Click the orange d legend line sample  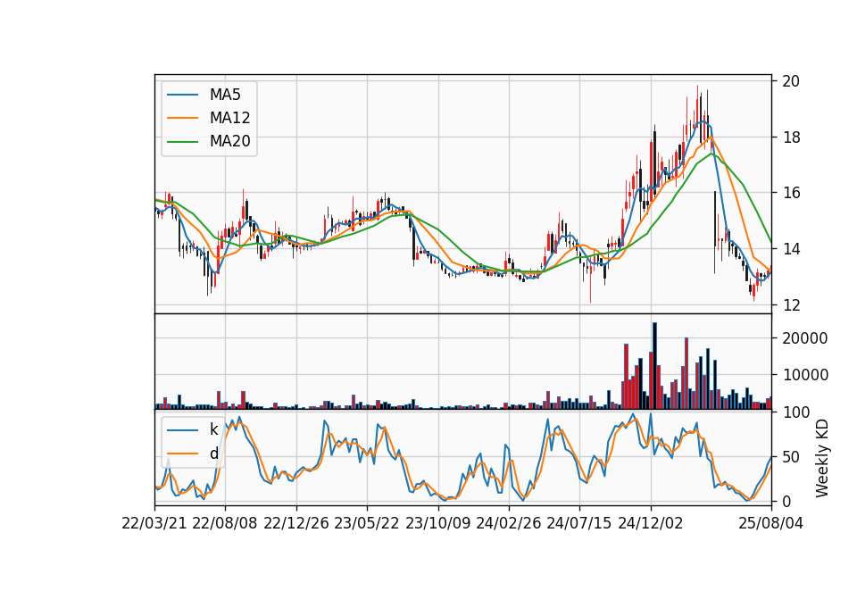coord(182,454)
